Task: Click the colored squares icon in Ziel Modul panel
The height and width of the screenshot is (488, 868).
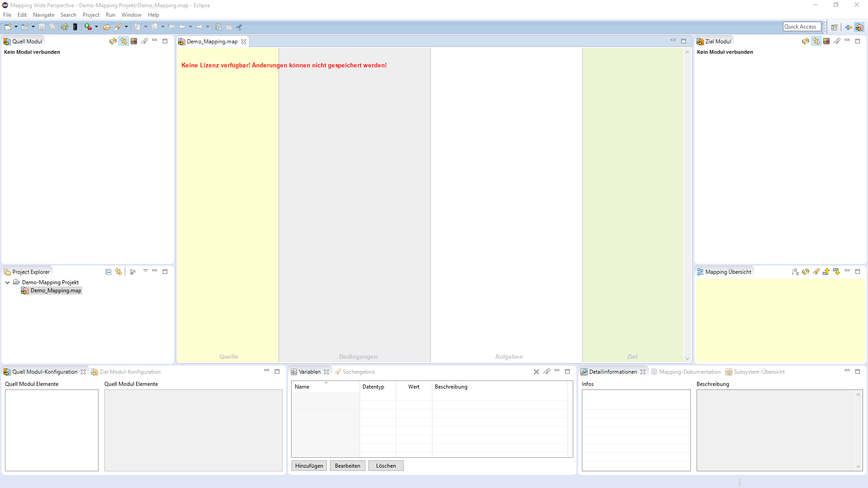Action: click(826, 41)
